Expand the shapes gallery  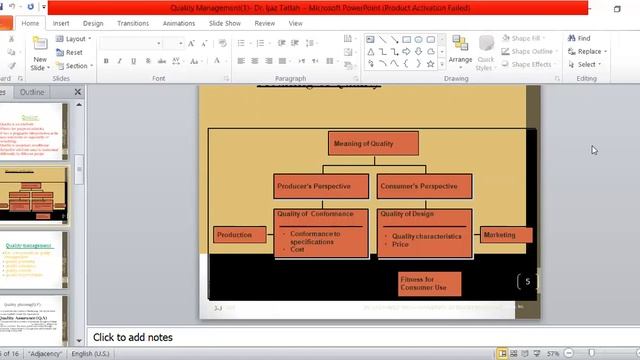pos(442,64)
